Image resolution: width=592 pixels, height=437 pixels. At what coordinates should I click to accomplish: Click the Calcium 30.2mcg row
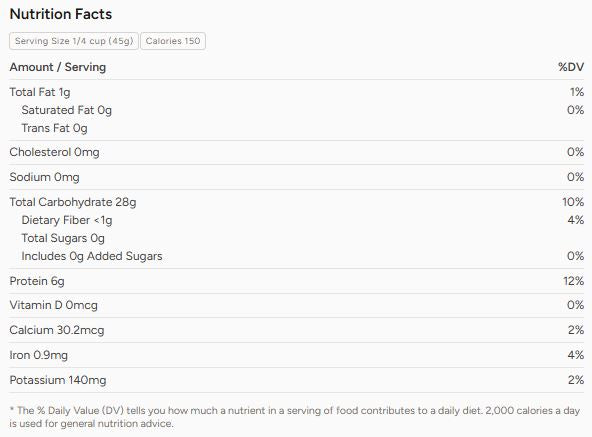[x=297, y=330]
